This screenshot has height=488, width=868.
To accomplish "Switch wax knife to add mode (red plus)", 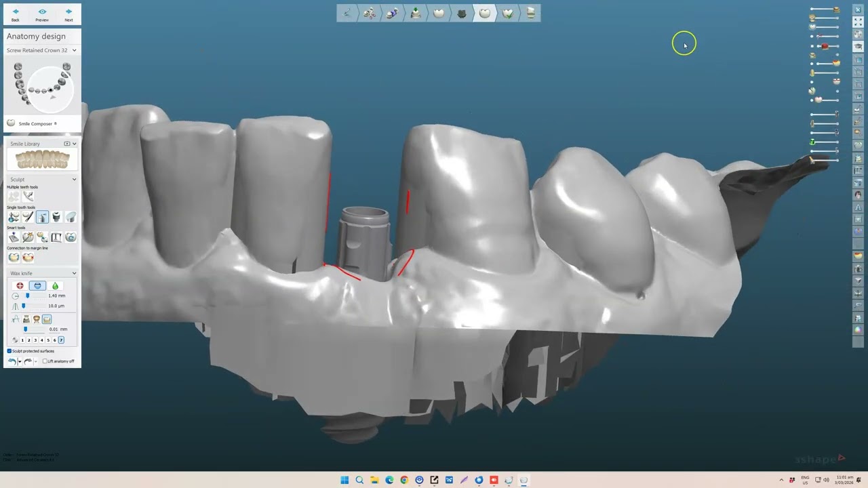I will 20,286.
